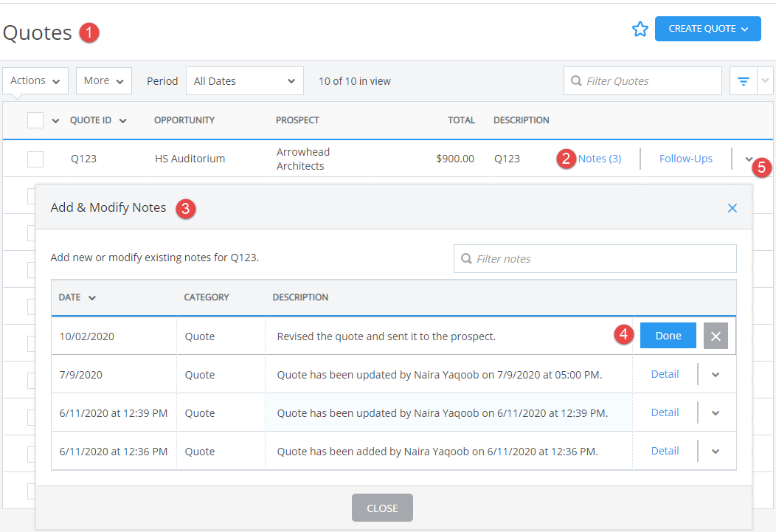776x532 pixels.
Task: Click the Total column header
Action: point(461,120)
